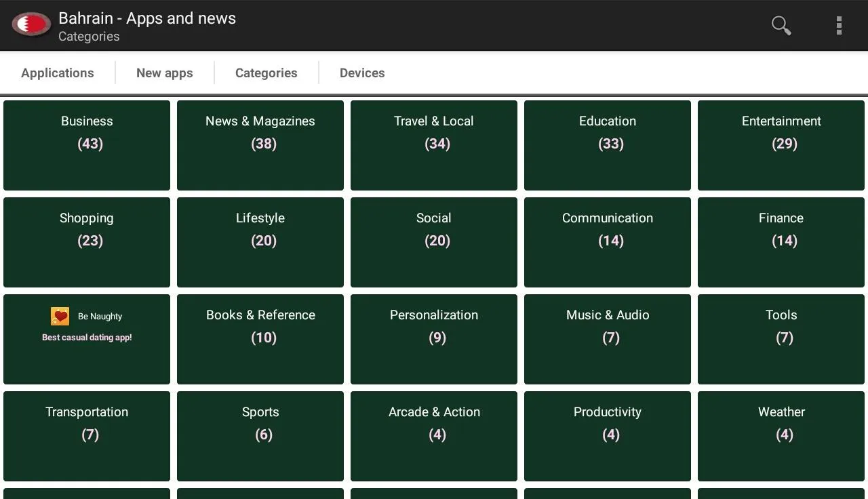Select the Productivity category tile
The height and width of the screenshot is (499, 868).
[608, 437]
